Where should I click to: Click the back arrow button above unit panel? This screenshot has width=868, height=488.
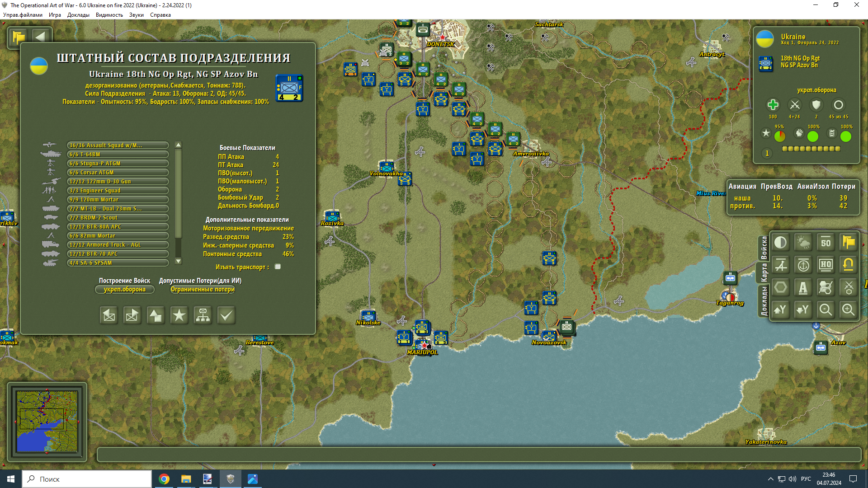(x=40, y=37)
